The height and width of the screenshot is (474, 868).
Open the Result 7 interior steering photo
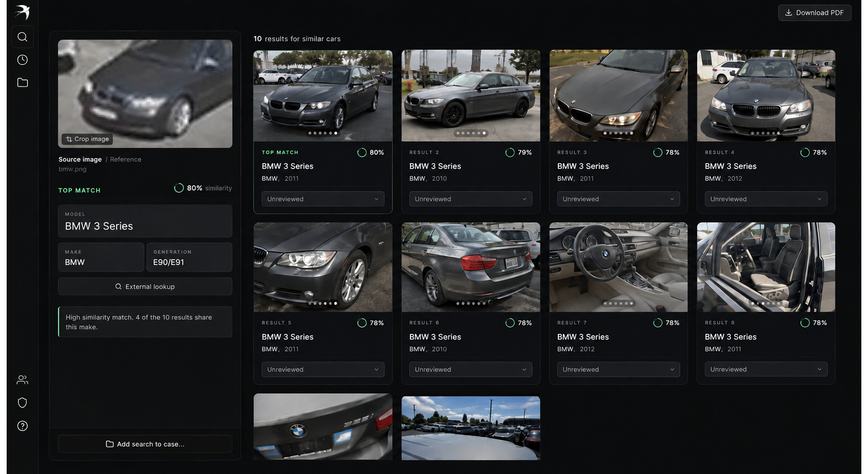[618, 267]
